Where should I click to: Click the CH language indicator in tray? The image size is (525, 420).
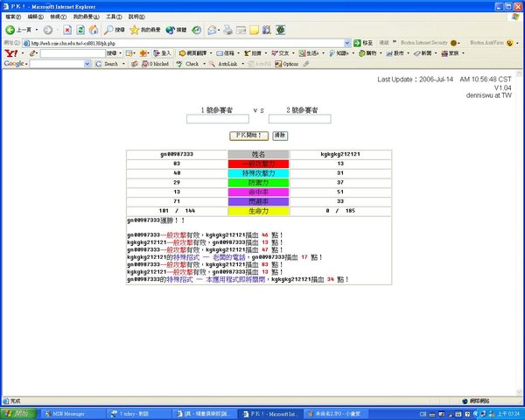[x=423, y=414]
